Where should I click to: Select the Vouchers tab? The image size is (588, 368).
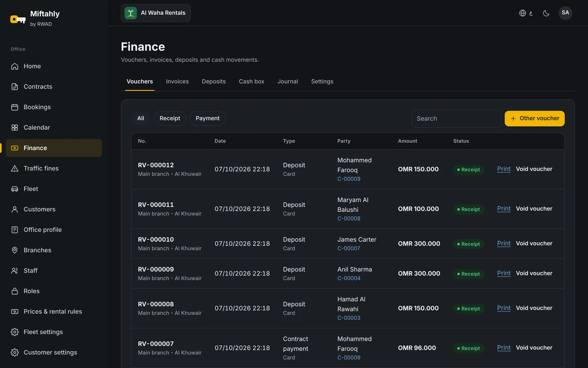[140, 81]
